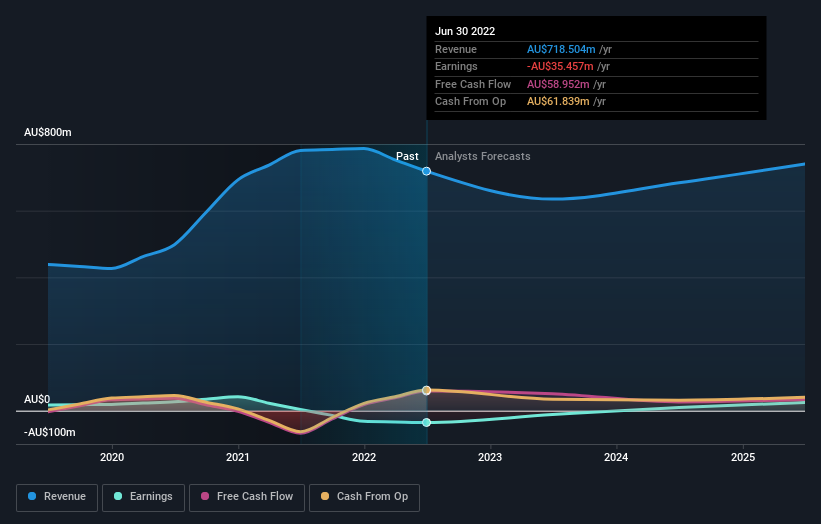The height and width of the screenshot is (524, 821).
Task: Click the teal Earnings legend dot
Action: 118,496
